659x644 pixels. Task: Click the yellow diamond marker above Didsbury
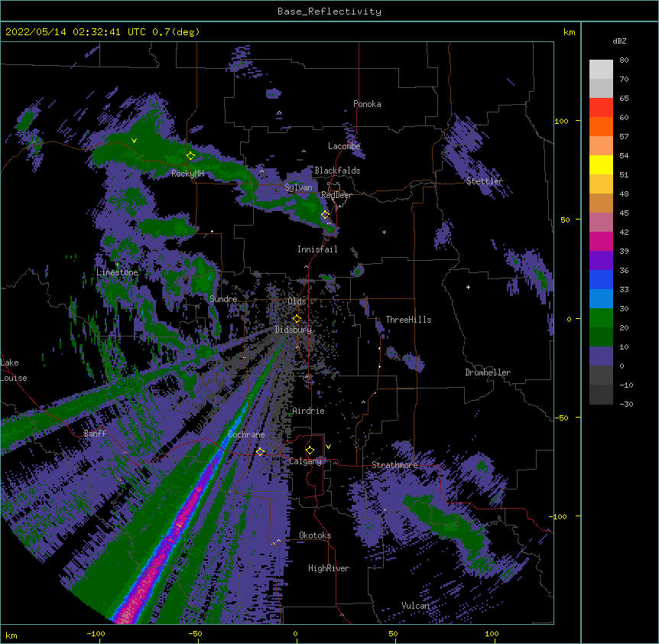pyautogui.click(x=297, y=319)
